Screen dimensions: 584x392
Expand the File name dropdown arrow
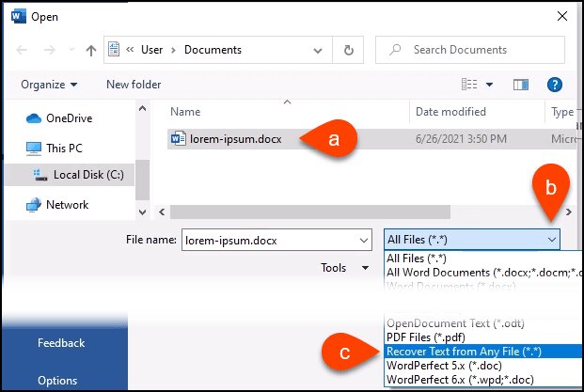coord(364,241)
